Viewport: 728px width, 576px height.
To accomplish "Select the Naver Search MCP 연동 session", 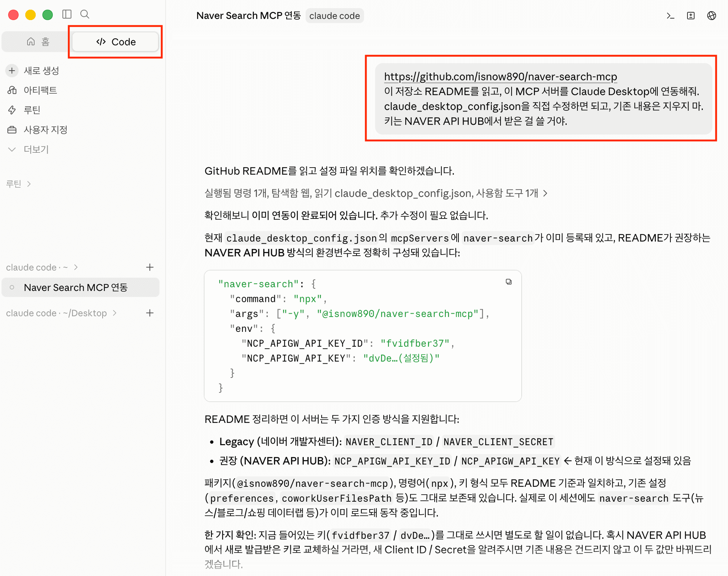I will pos(81,288).
